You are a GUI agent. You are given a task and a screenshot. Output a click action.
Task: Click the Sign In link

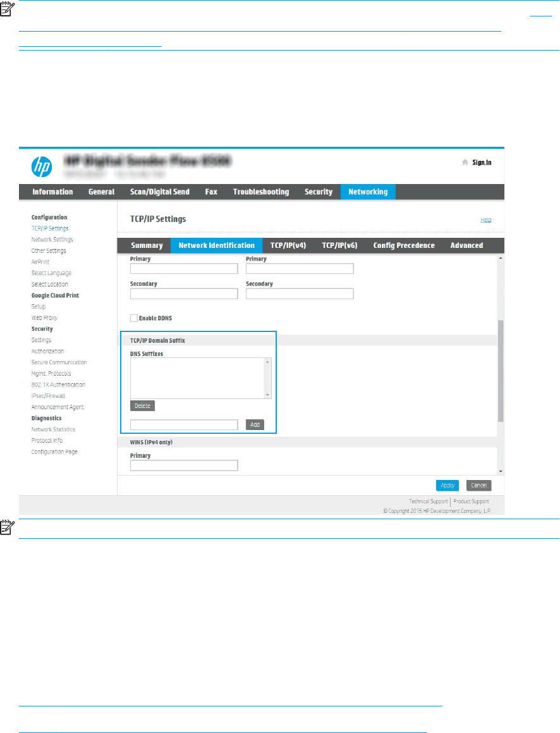tap(482, 162)
